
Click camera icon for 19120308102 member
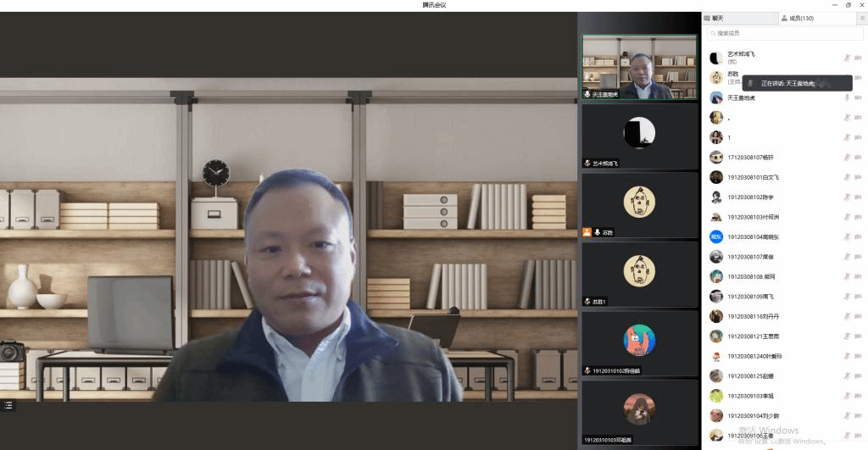click(x=858, y=197)
